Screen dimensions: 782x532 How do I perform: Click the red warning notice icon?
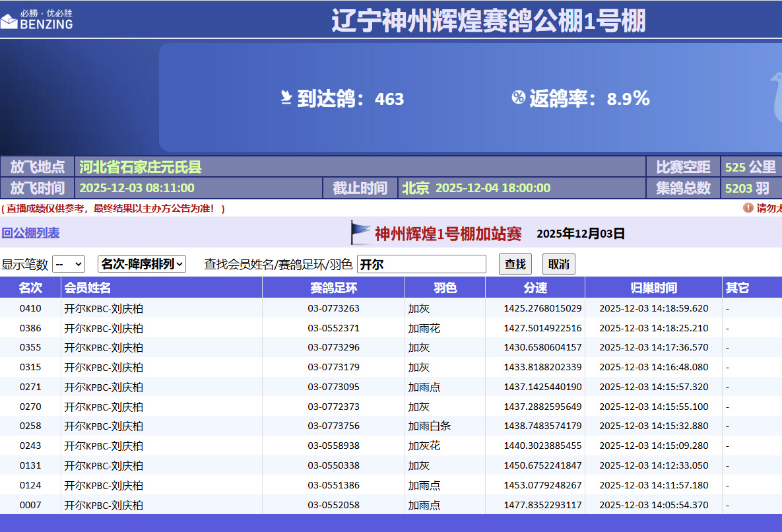click(x=748, y=208)
